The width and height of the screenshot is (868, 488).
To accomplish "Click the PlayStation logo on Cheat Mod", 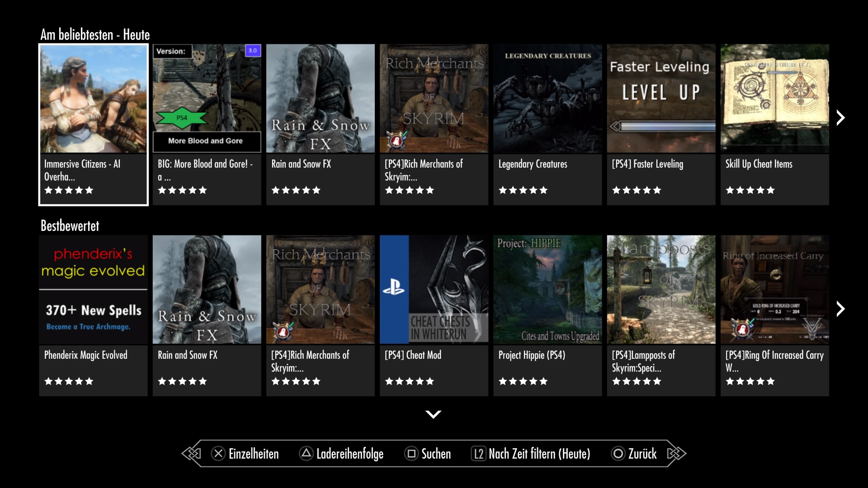I will (394, 288).
